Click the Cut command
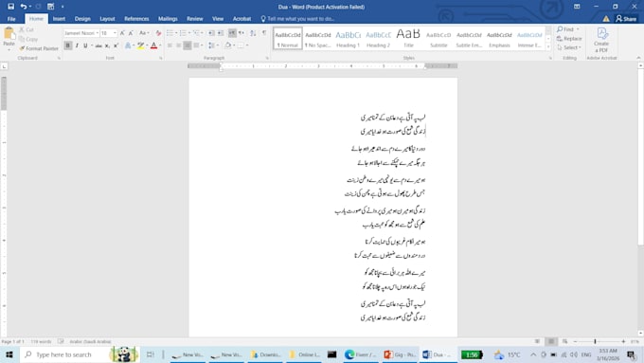The width and height of the screenshot is (644, 363). (27, 29)
